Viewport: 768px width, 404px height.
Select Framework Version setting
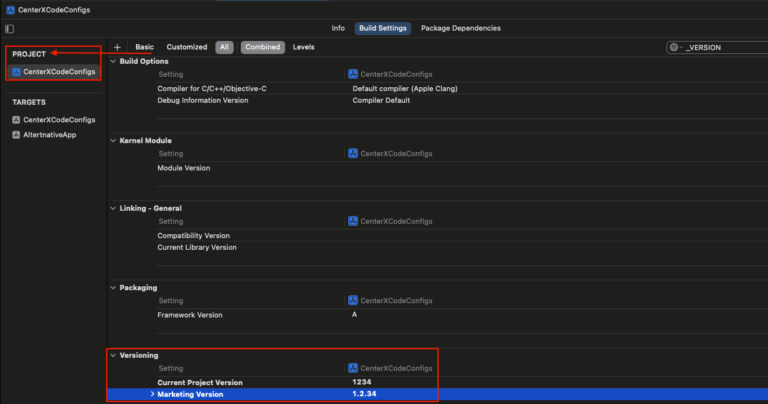(x=190, y=315)
